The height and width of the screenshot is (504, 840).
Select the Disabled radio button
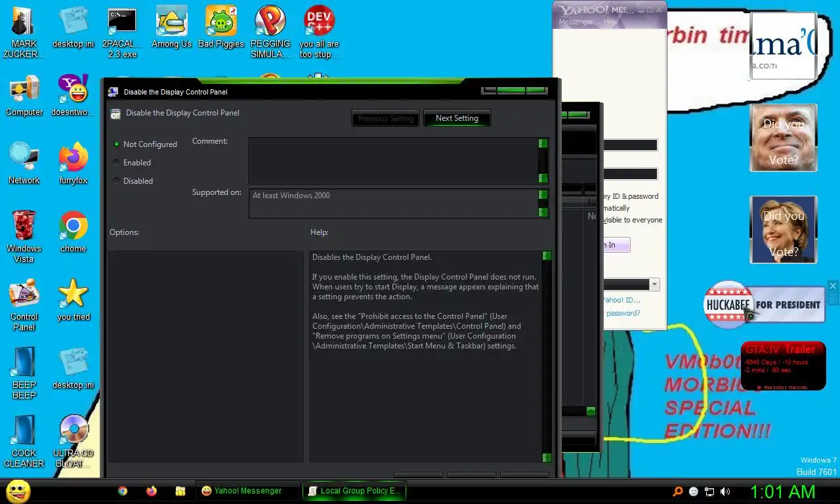point(133,181)
